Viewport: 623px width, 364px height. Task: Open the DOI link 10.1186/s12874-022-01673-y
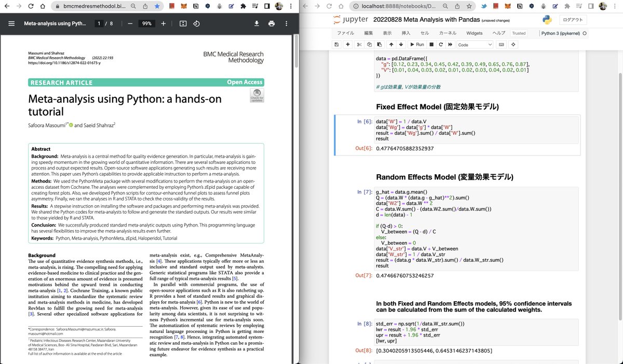click(x=64, y=63)
